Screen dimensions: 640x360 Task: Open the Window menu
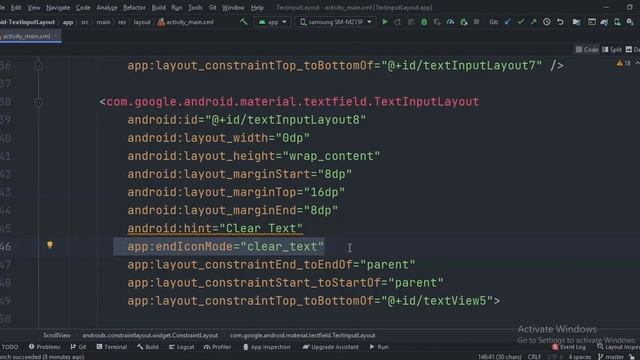(x=233, y=7)
